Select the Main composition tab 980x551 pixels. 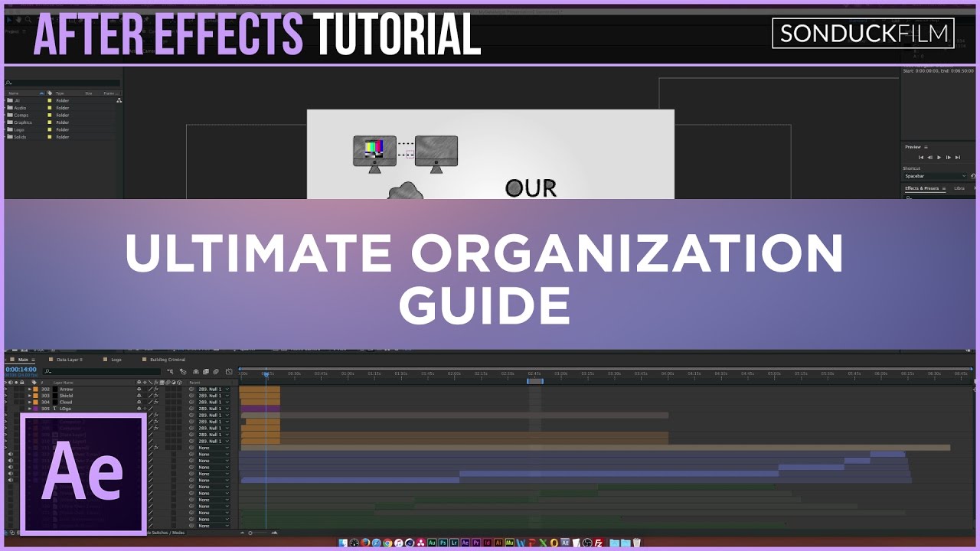click(23, 360)
